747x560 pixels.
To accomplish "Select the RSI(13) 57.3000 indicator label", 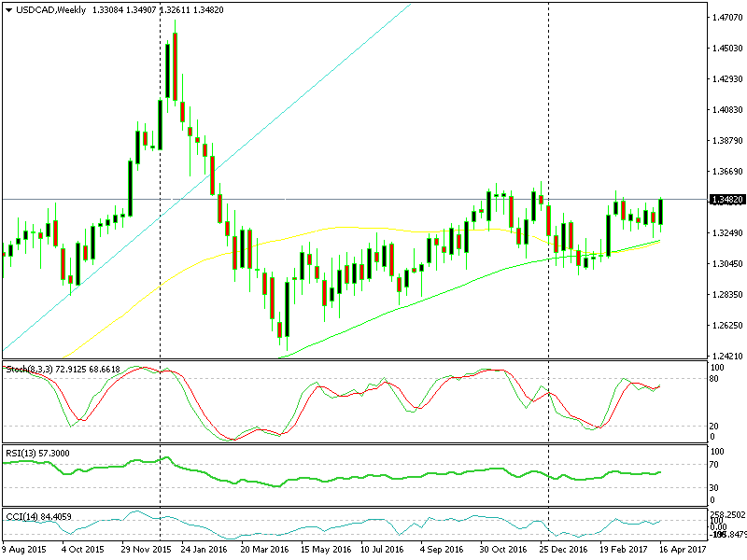I will [x=37, y=454].
